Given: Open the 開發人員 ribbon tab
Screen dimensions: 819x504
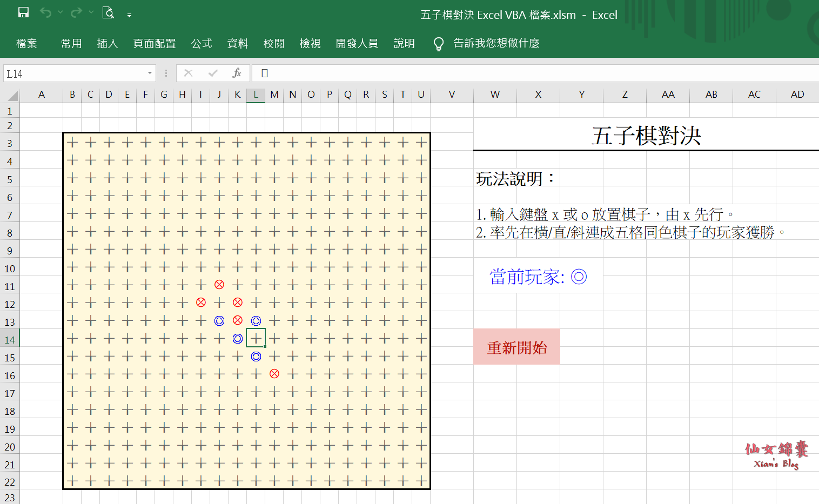Looking at the screenshot, I should pos(357,43).
